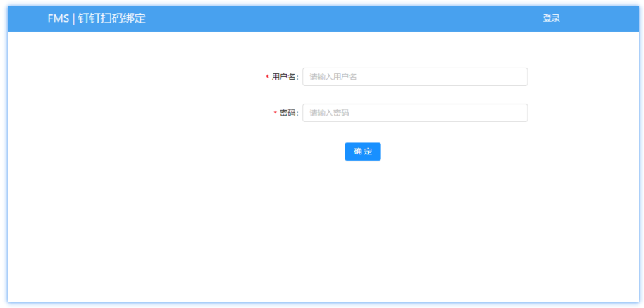This screenshot has height=308, width=644.
Task: Click the FMS text in header
Action: [x=58, y=18]
